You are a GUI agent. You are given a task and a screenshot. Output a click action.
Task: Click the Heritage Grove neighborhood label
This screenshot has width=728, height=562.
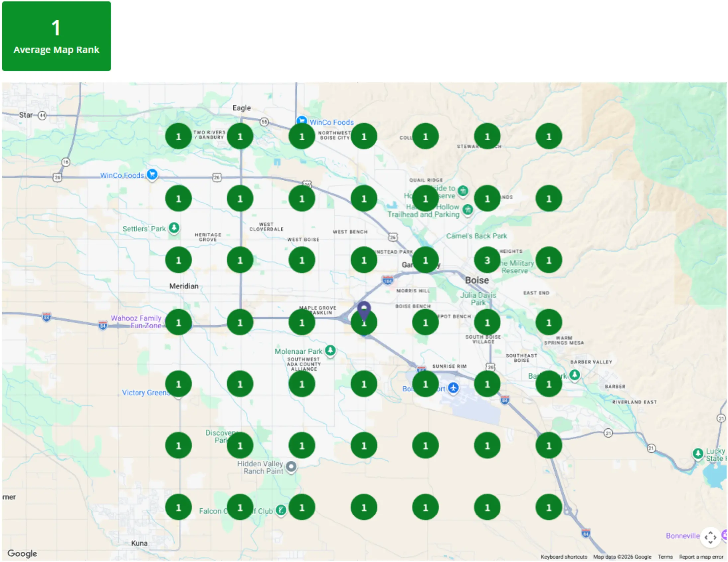tap(208, 237)
